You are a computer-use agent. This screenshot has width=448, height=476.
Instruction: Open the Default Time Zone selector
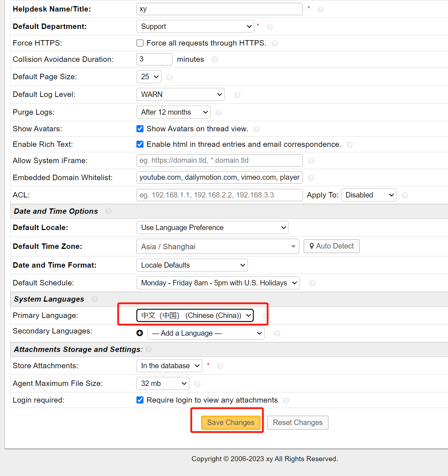(217, 247)
